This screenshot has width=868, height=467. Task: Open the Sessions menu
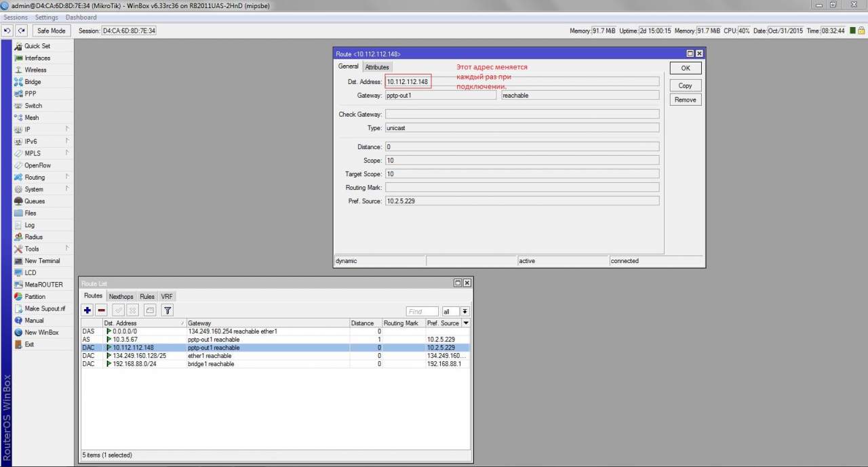pyautogui.click(x=16, y=17)
